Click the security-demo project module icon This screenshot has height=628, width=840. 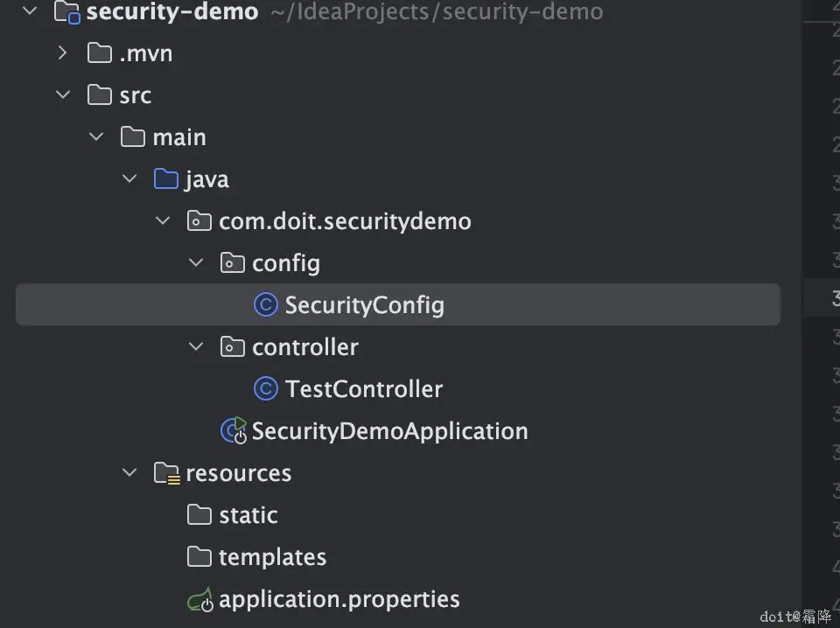(67, 12)
